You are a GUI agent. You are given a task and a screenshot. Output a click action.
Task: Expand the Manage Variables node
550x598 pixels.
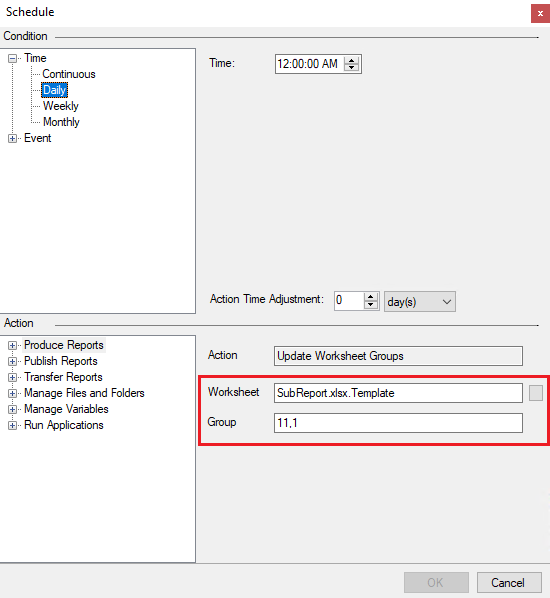[13, 410]
